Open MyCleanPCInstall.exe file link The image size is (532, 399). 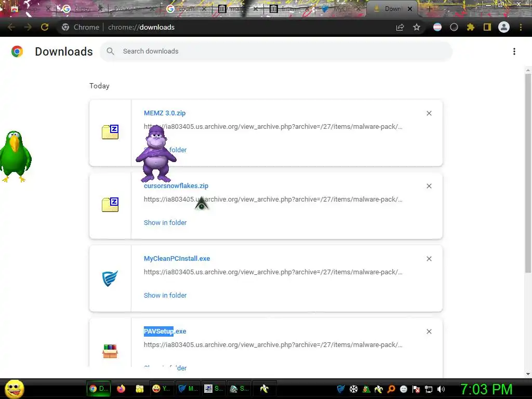(x=177, y=259)
